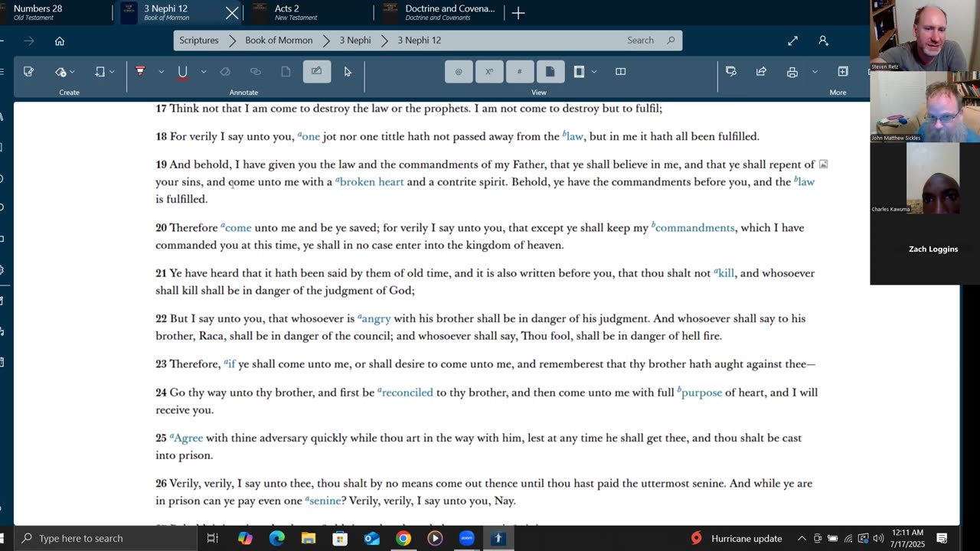
Task: Click the link annotation icon
Action: (256, 71)
